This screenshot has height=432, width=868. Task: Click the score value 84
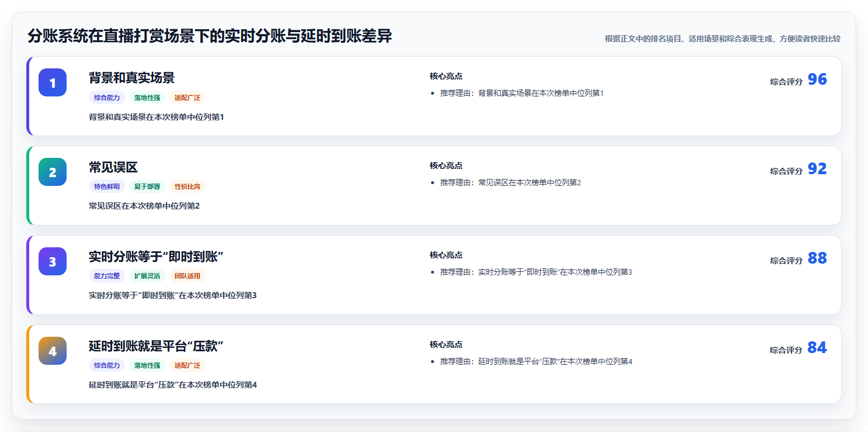click(x=817, y=348)
